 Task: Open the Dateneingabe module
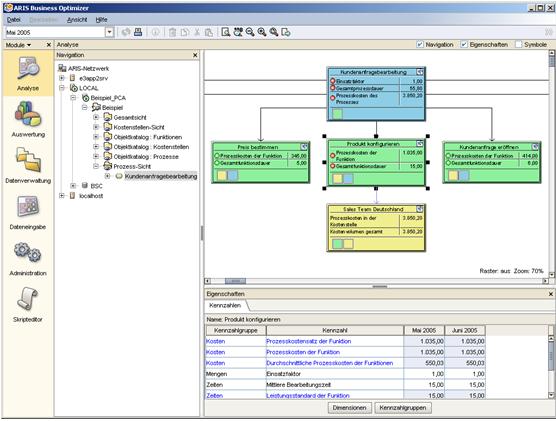pos(28,211)
